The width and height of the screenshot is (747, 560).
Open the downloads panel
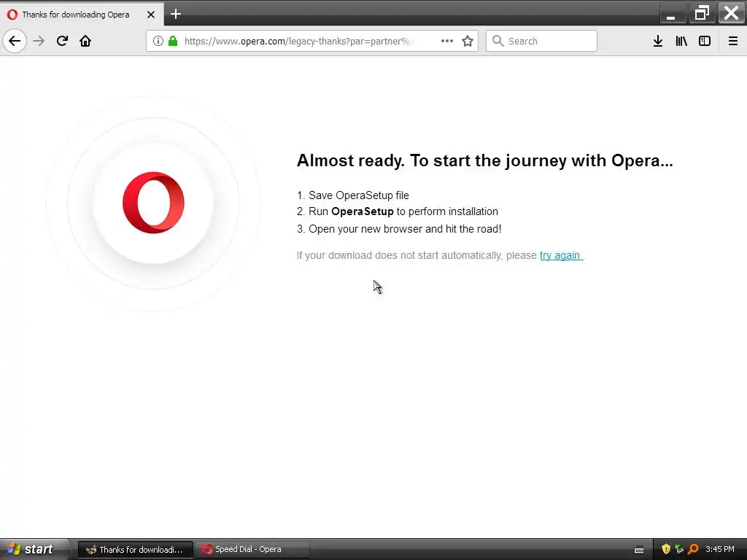point(658,41)
